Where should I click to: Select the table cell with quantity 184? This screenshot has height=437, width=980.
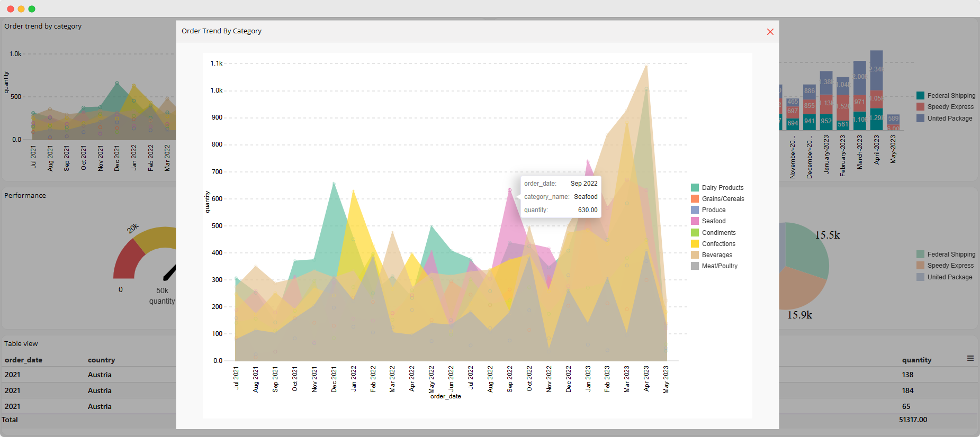pos(907,390)
